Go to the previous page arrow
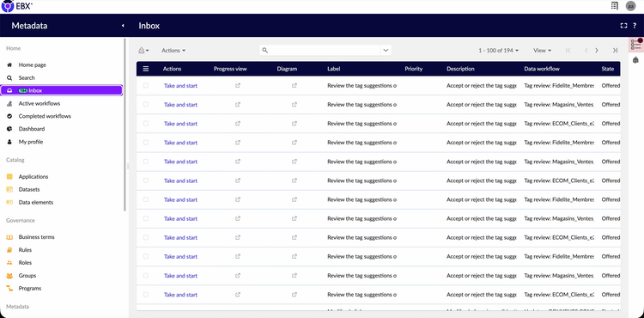Screen dimensions: 644x318 [586, 50]
